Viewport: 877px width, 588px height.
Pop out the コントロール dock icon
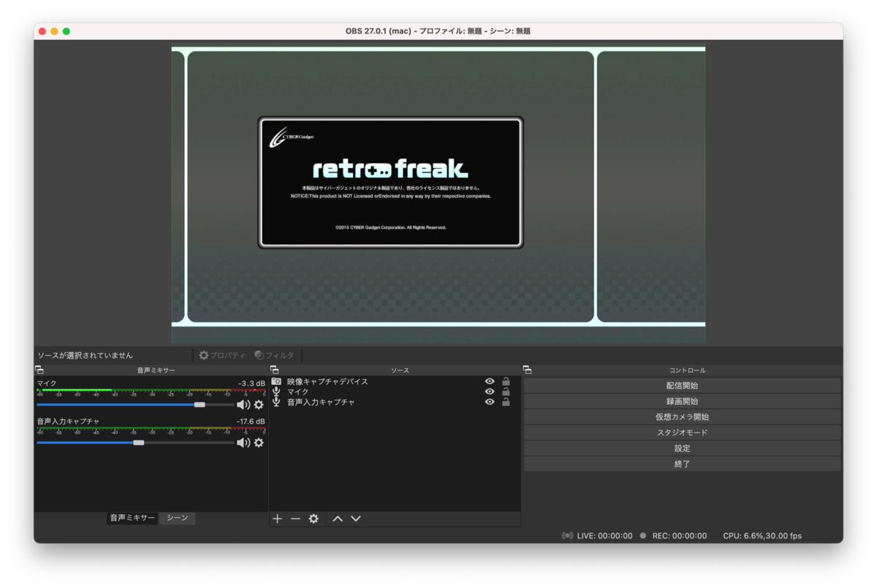528,370
